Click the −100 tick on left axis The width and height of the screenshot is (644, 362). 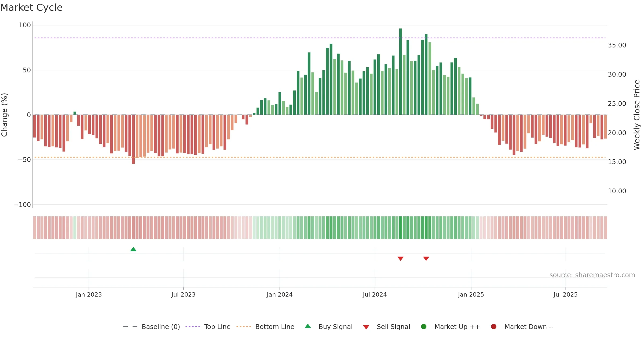[22, 205]
